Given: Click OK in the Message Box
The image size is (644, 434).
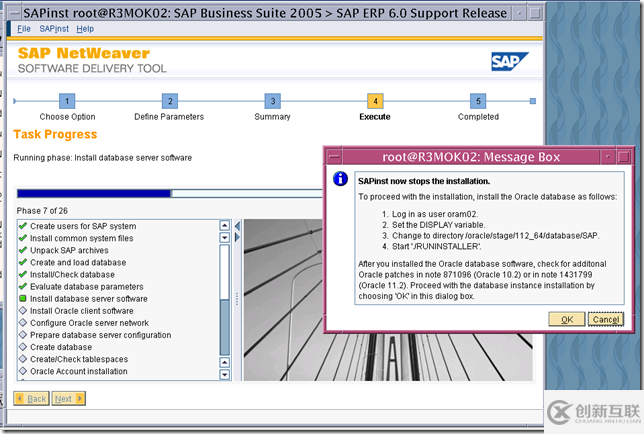Looking at the screenshot, I should pyautogui.click(x=567, y=319).
